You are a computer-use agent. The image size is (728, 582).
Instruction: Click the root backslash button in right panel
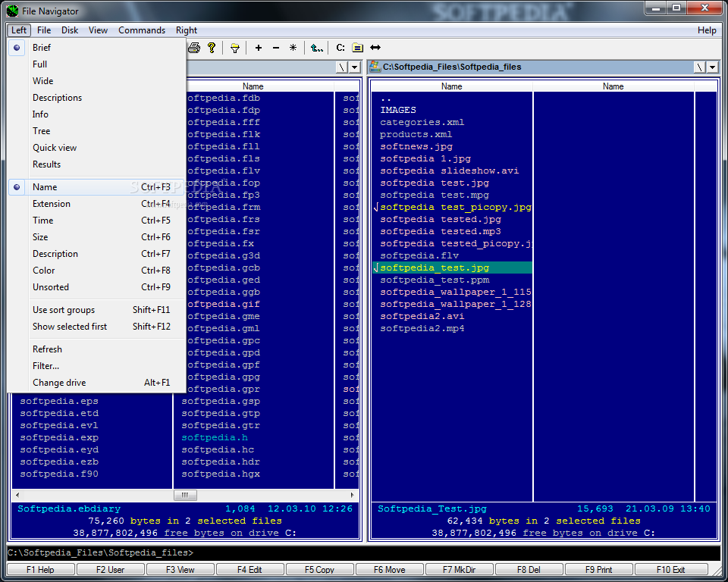click(700, 67)
